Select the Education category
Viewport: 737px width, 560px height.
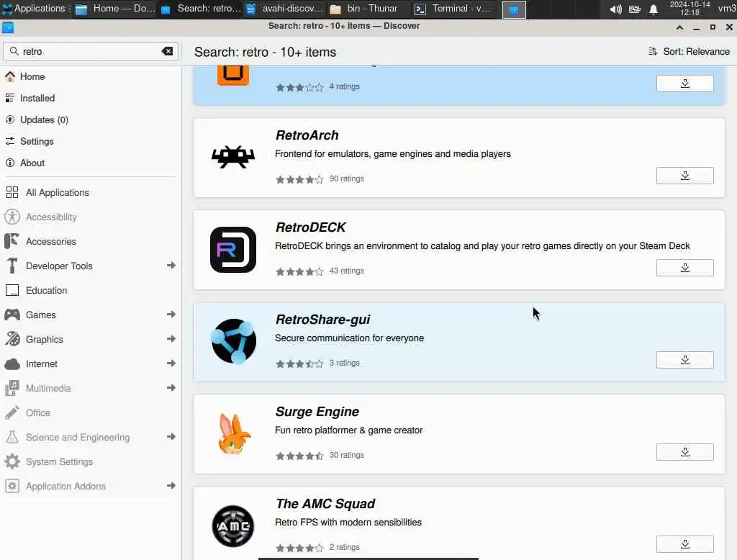pyautogui.click(x=90, y=290)
